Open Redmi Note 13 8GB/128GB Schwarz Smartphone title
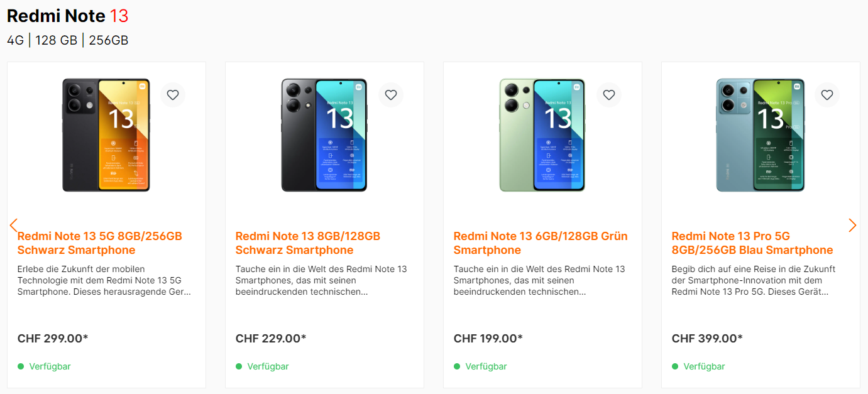Viewport: 868px width, 394px height. point(307,243)
